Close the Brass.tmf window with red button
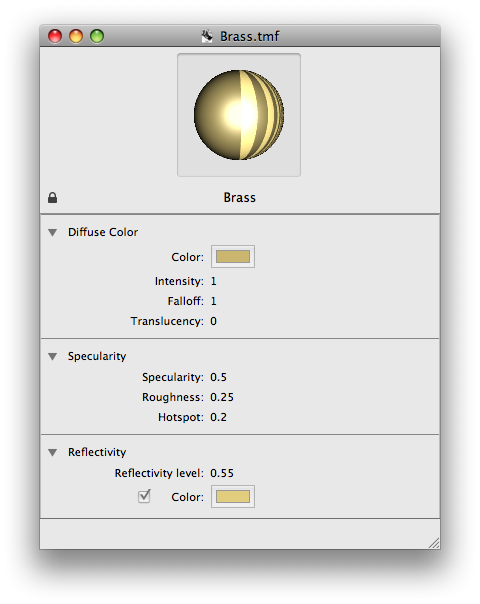Viewport: 480px width, 604px height. point(55,36)
